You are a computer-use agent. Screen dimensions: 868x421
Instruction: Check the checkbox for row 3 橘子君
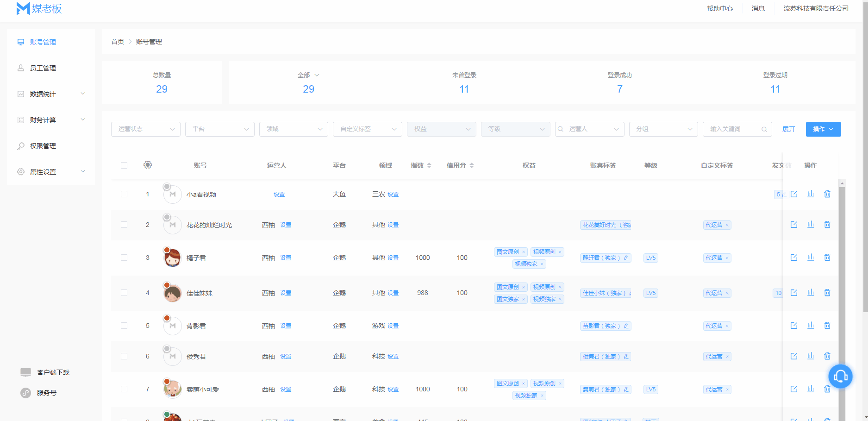(124, 258)
